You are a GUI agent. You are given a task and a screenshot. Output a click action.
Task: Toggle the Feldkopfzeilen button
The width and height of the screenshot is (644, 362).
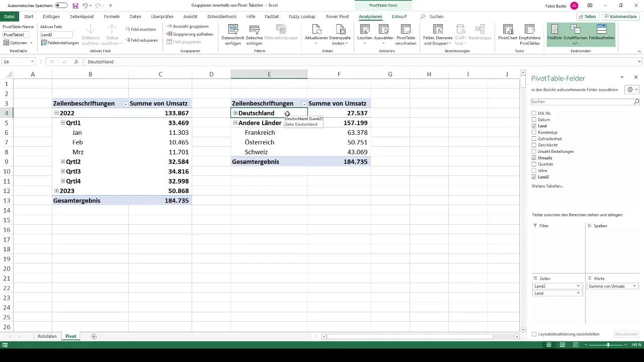pyautogui.click(x=602, y=34)
